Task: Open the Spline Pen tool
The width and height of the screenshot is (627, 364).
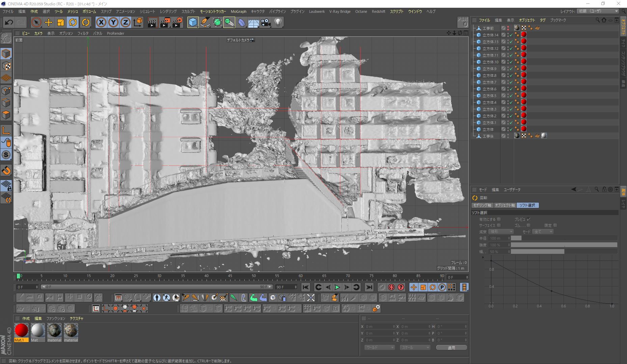Action: pos(205,23)
